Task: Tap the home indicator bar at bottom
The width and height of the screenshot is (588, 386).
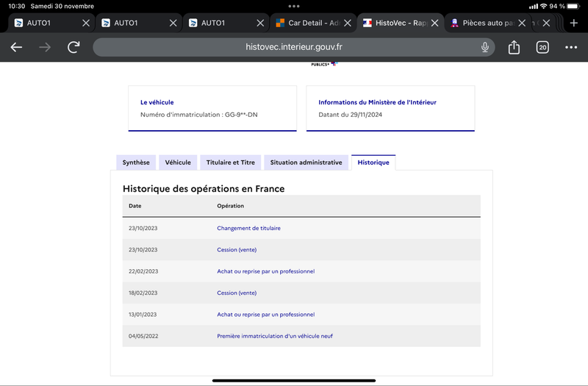Action: point(294,380)
